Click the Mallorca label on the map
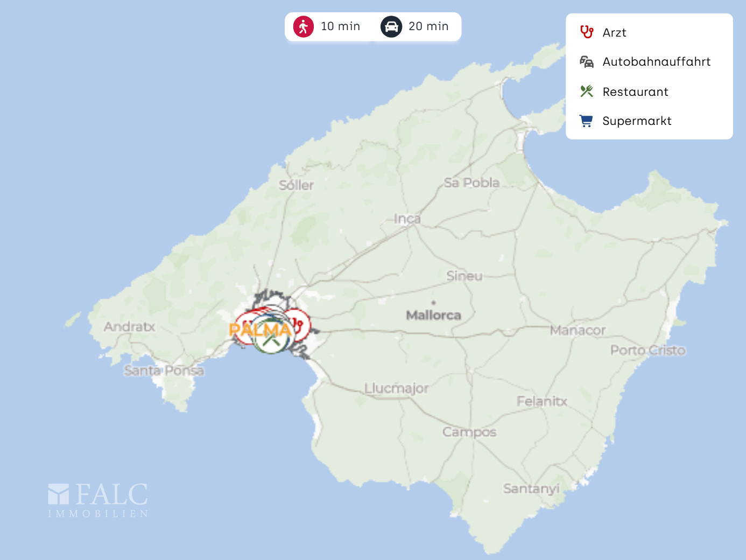This screenshot has width=746, height=560. (433, 315)
